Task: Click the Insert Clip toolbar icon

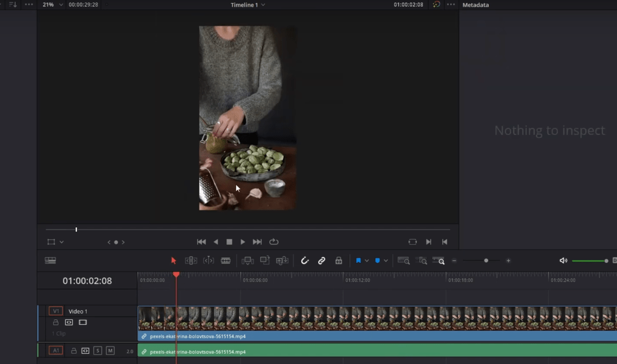Action: click(247, 260)
